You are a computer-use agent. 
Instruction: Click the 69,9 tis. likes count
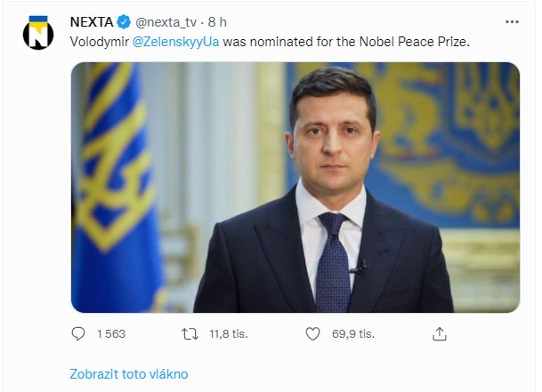[352, 334]
